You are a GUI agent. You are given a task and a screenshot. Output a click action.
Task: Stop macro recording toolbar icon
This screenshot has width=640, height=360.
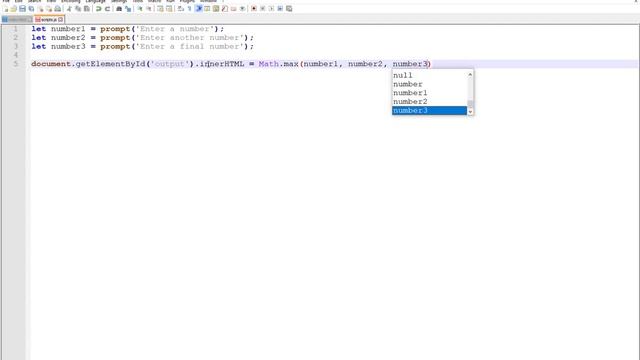click(x=262, y=9)
